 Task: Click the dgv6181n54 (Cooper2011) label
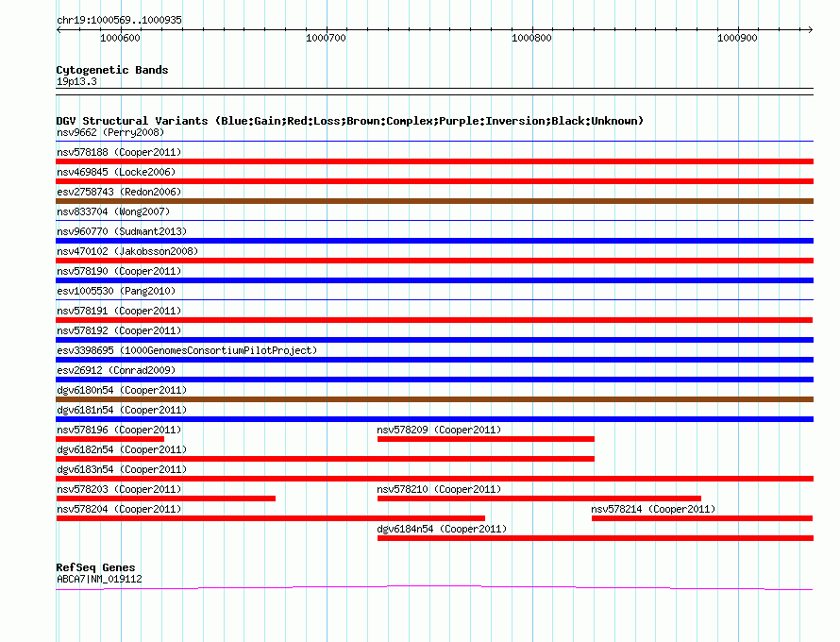coord(122,410)
